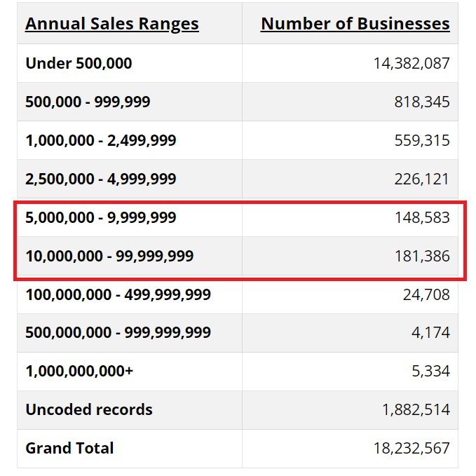Select the 500,000 - 999,999 range cell
476x476 pixels.
point(88,102)
